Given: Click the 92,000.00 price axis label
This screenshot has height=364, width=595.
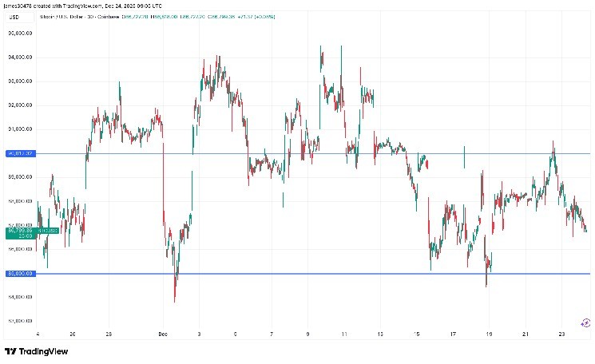Looking at the screenshot, I should [20, 105].
